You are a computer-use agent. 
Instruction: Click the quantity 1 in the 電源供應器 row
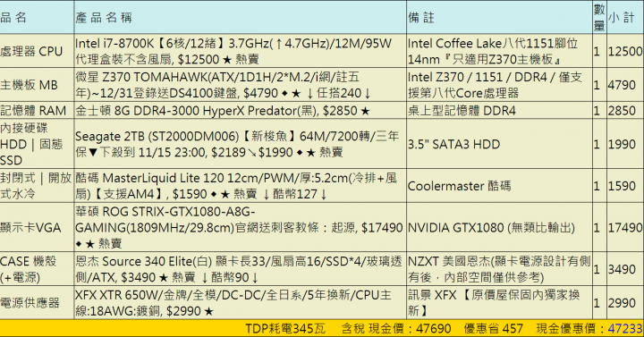coord(597,303)
